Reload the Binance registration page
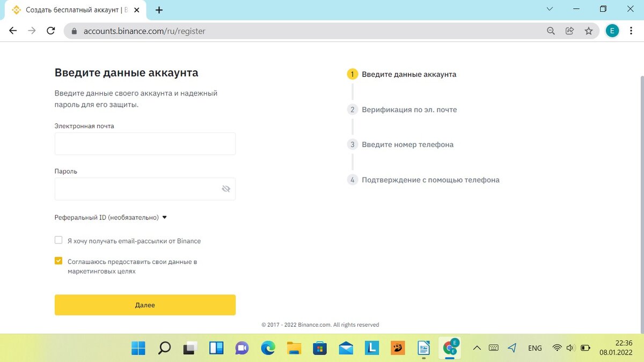This screenshot has height=362, width=644. [51, 31]
